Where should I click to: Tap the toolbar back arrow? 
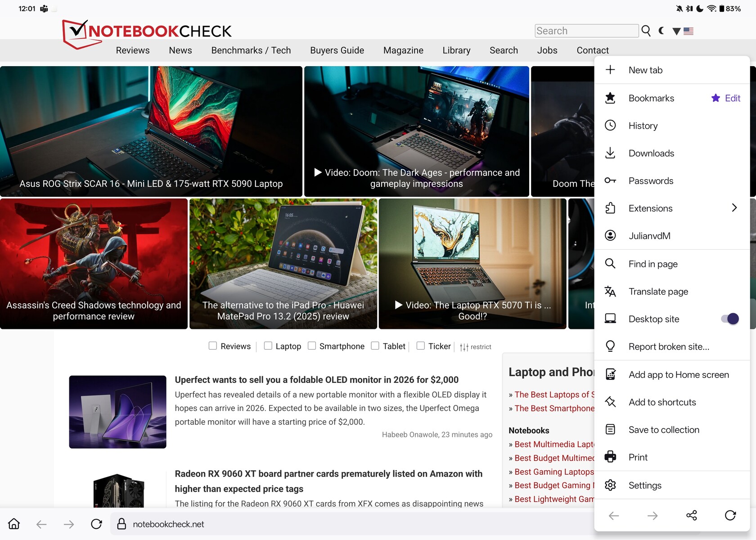pyautogui.click(x=41, y=524)
